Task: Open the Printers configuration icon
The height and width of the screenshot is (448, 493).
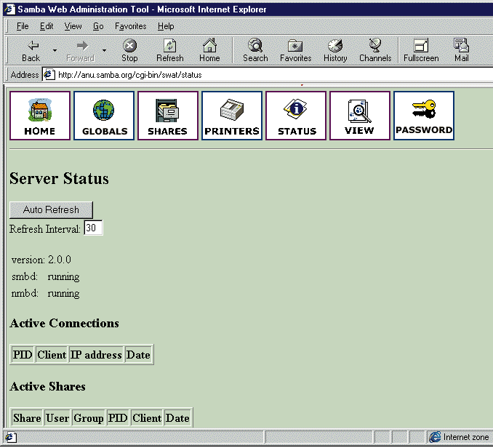Action: pyautogui.click(x=232, y=116)
